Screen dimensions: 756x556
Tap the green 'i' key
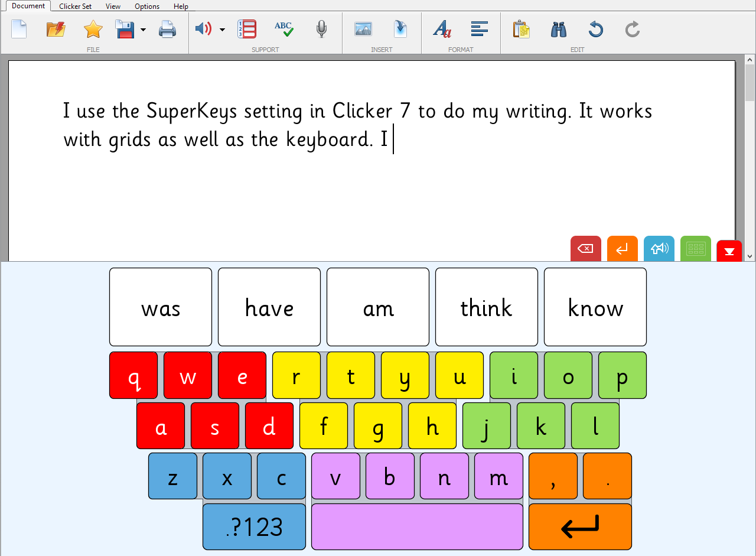[514, 375]
